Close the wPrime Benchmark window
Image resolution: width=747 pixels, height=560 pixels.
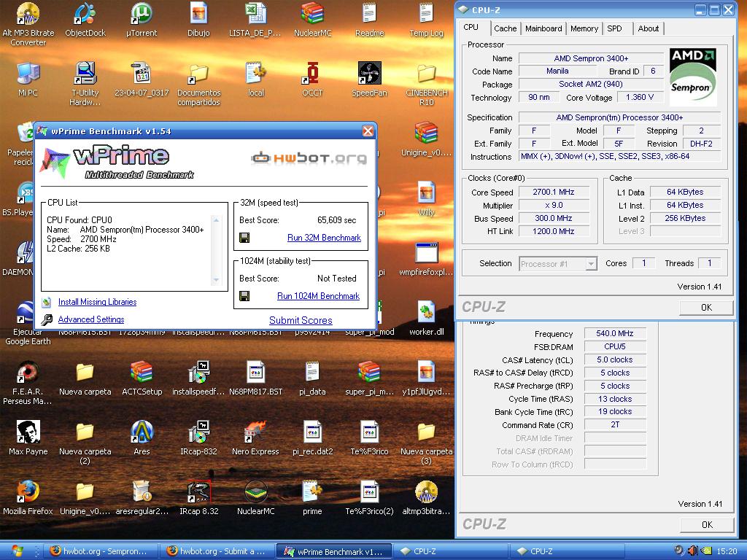tap(368, 131)
